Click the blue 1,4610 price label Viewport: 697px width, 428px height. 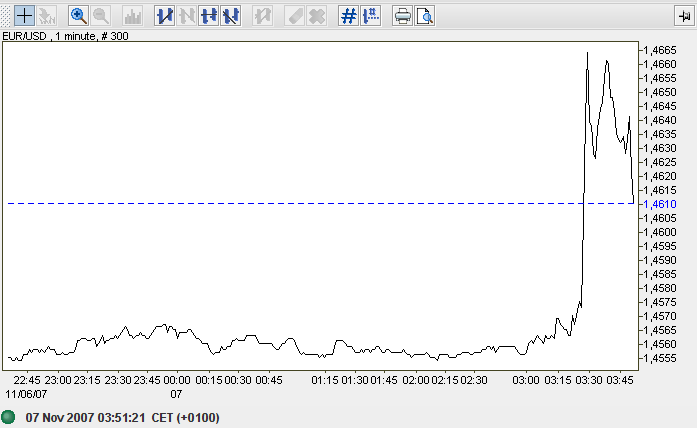point(659,204)
